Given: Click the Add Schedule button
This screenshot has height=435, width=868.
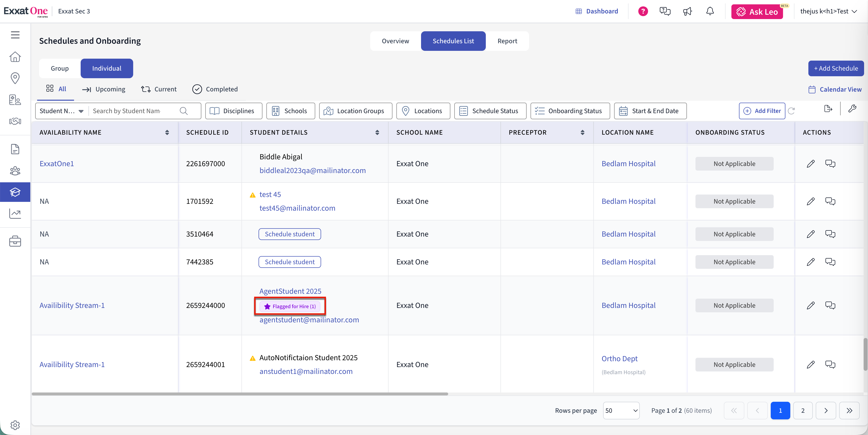Looking at the screenshot, I should click(x=836, y=68).
